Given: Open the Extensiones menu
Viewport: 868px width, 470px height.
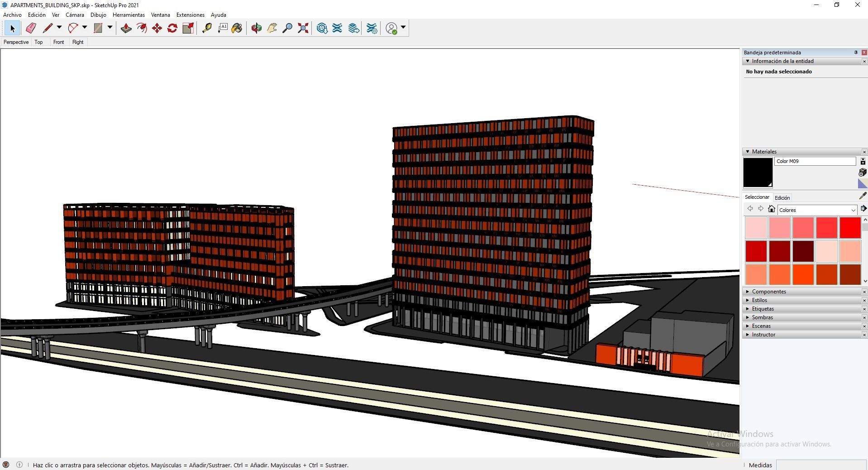Looking at the screenshot, I should click(x=190, y=15).
